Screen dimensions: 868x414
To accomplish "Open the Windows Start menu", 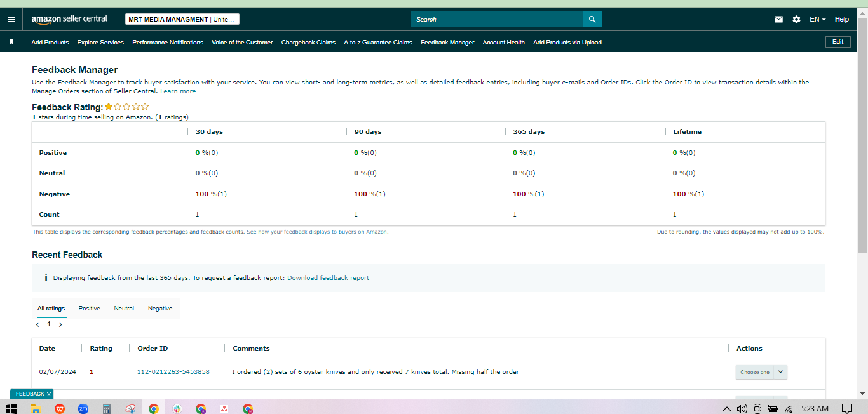I will click(11, 408).
